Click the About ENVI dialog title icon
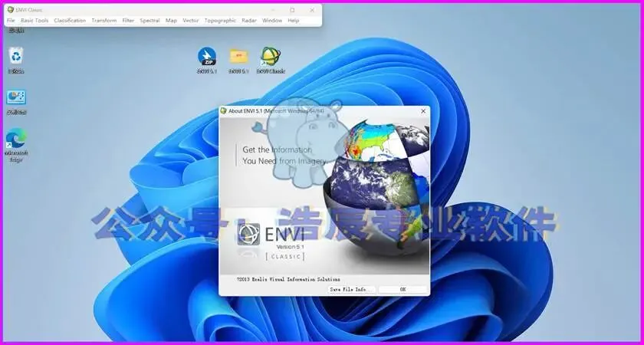Image resolution: width=644 pixels, height=345 pixels. click(x=223, y=111)
